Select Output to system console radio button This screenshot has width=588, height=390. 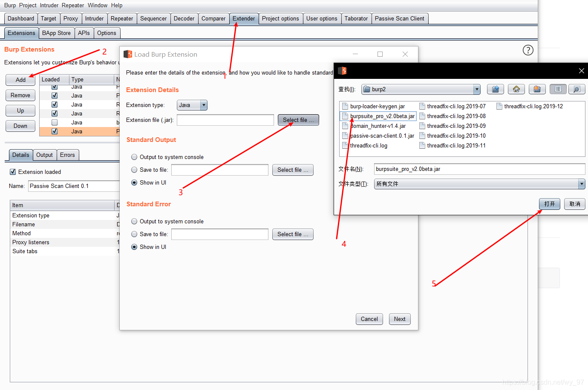pos(134,157)
